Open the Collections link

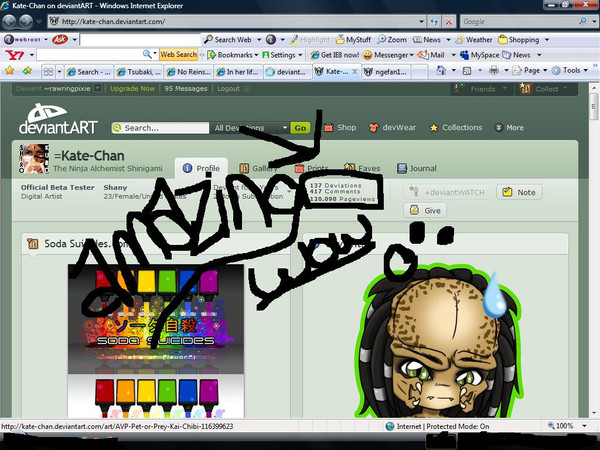point(456,127)
